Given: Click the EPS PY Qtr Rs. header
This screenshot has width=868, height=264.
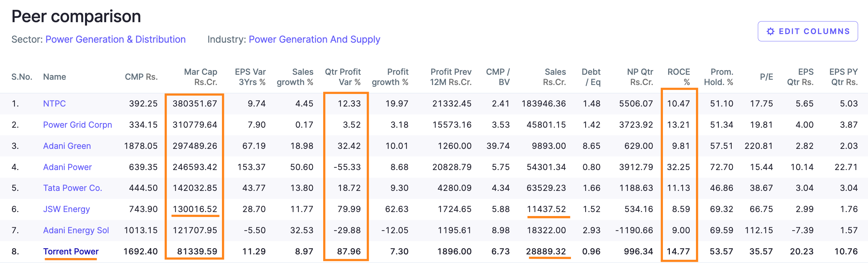Looking at the screenshot, I should click(x=844, y=77).
